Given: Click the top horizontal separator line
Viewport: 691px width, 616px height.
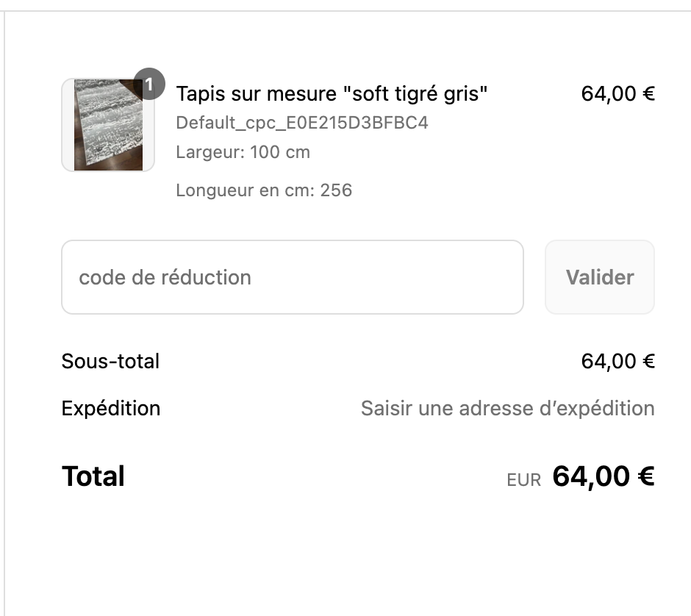Looking at the screenshot, I should (x=345, y=11).
